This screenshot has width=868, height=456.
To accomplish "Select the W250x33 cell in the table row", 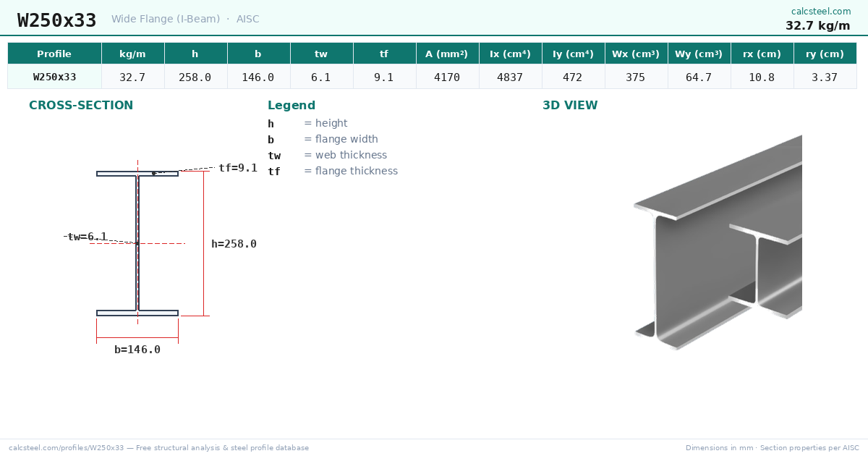I will click(54, 77).
